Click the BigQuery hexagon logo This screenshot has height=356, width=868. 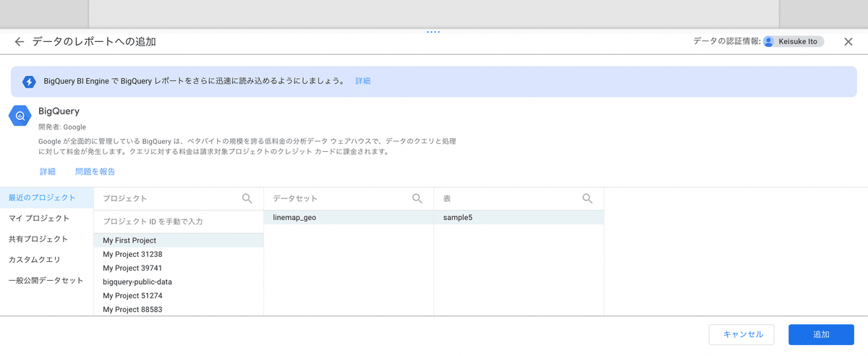point(20,116)
